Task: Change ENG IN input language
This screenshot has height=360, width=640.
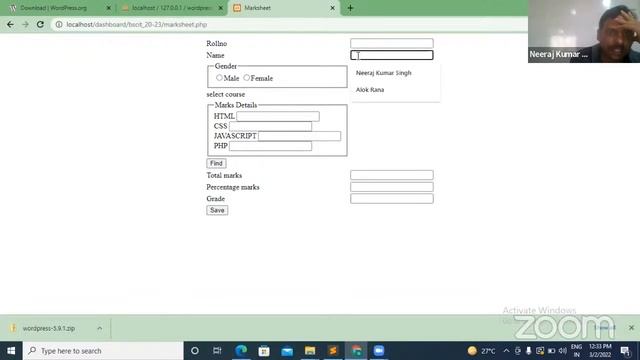Action: [x=576, y=351]
